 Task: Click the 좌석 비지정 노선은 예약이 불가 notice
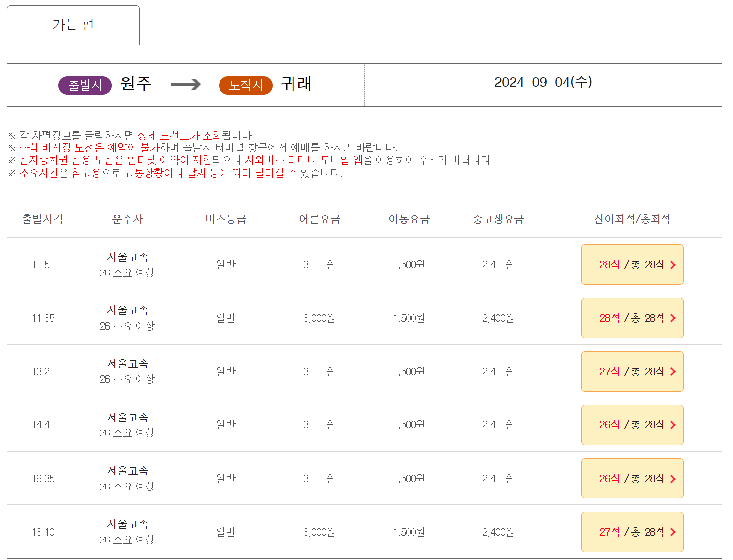point(89,147)
